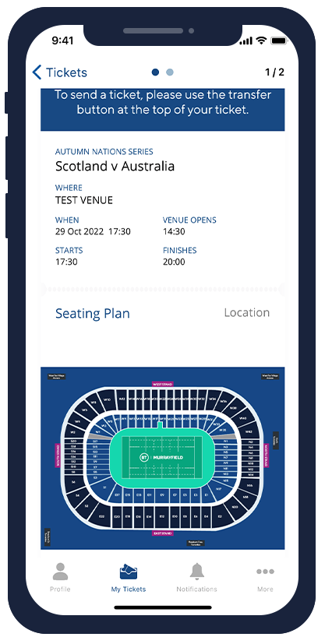Viewport: 325px width, 644px height.
Task: Tap the Wi-Fi status icon
Action: coord(261,40)
